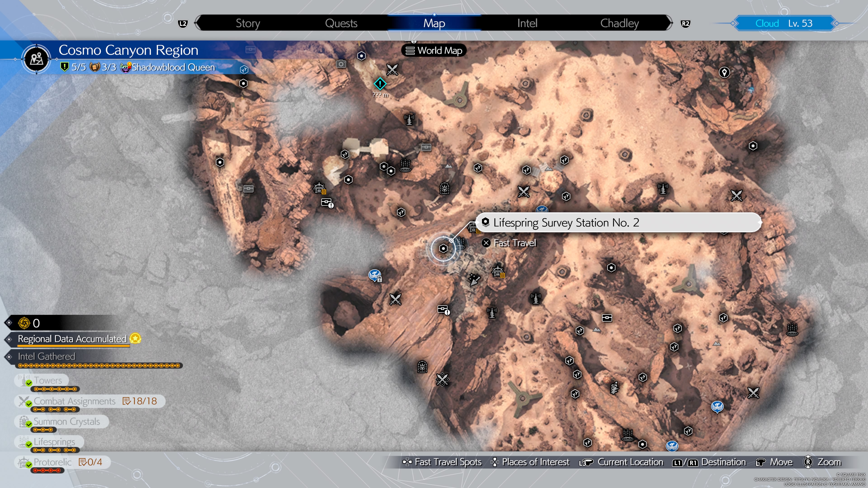Go to the Chadley tab
868x488 pixels.
pos(619,23)
